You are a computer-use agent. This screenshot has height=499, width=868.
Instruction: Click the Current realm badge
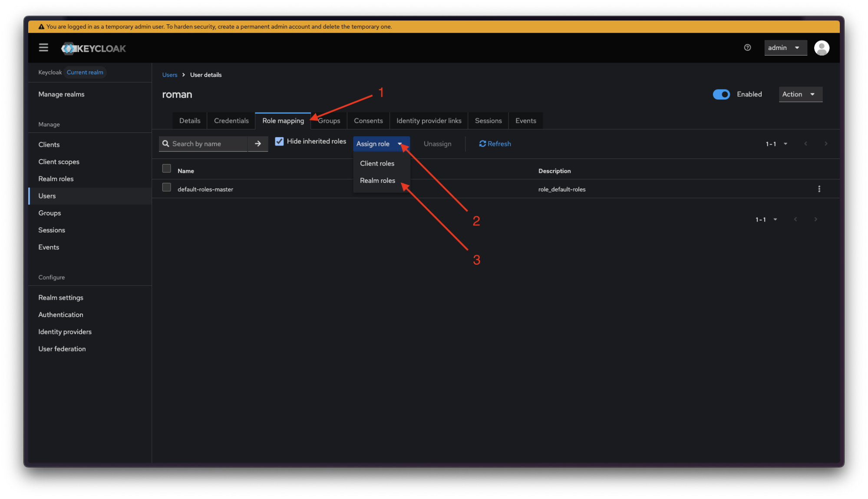(x=85, y=72)
